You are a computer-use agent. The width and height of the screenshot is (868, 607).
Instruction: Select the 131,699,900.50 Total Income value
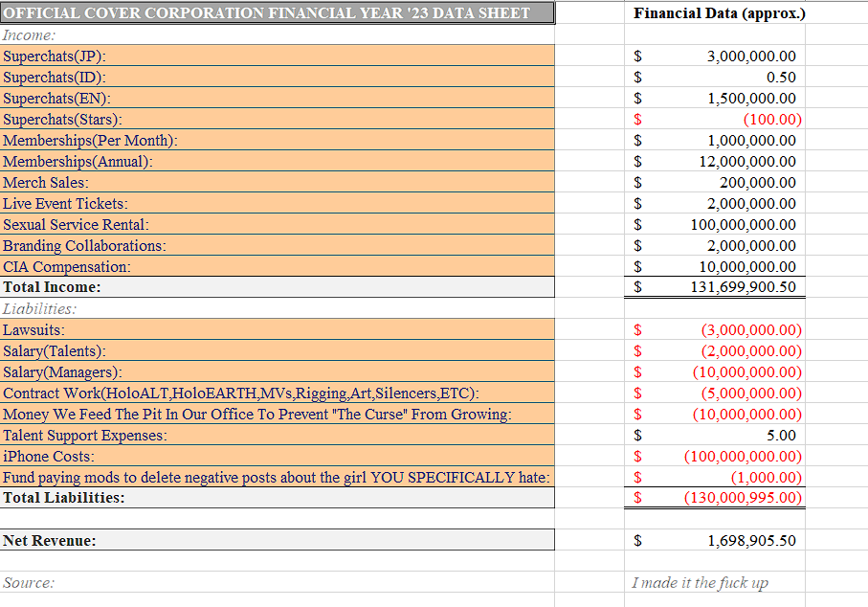point(743,286)
